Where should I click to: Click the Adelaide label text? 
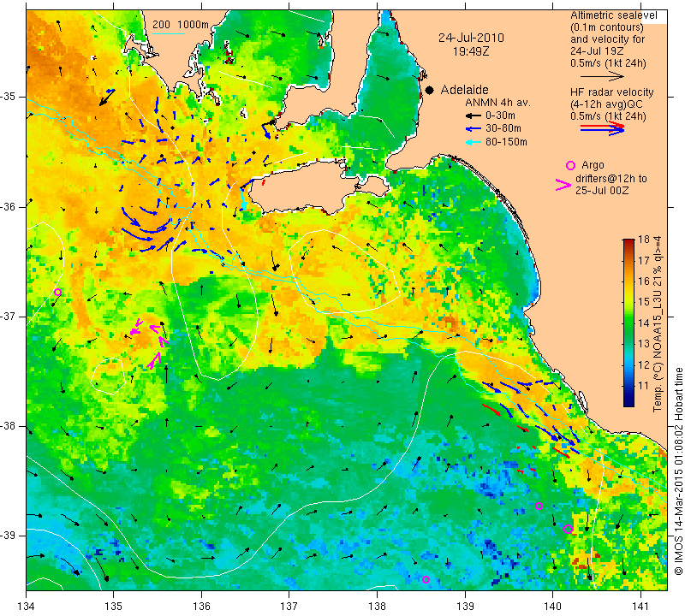tap(464, 90)
